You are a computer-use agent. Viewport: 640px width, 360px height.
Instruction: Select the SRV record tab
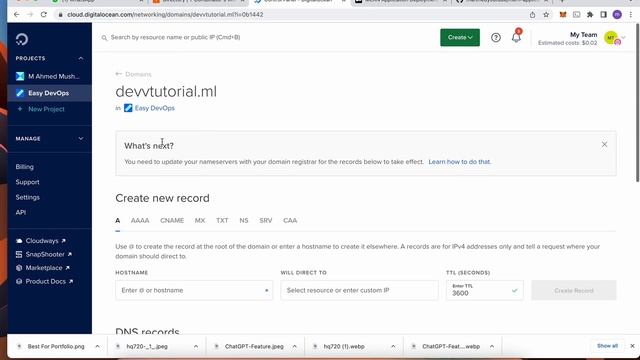pos(265,220)
